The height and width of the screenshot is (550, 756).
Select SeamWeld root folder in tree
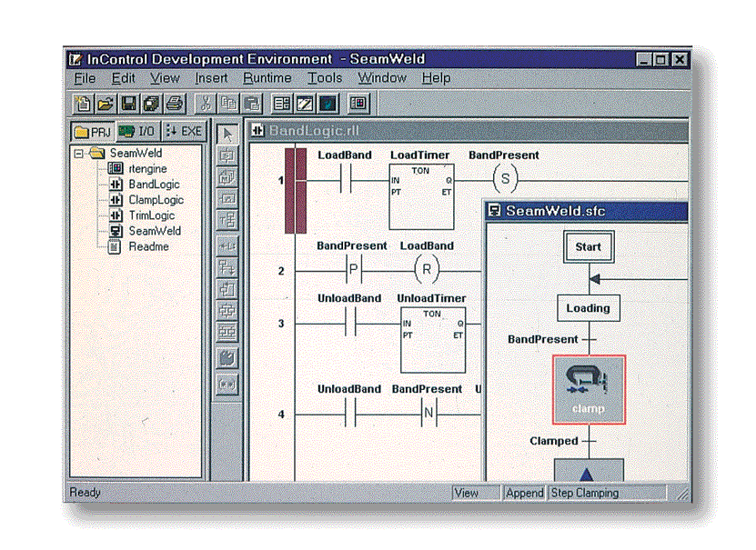tap(136, 153)
